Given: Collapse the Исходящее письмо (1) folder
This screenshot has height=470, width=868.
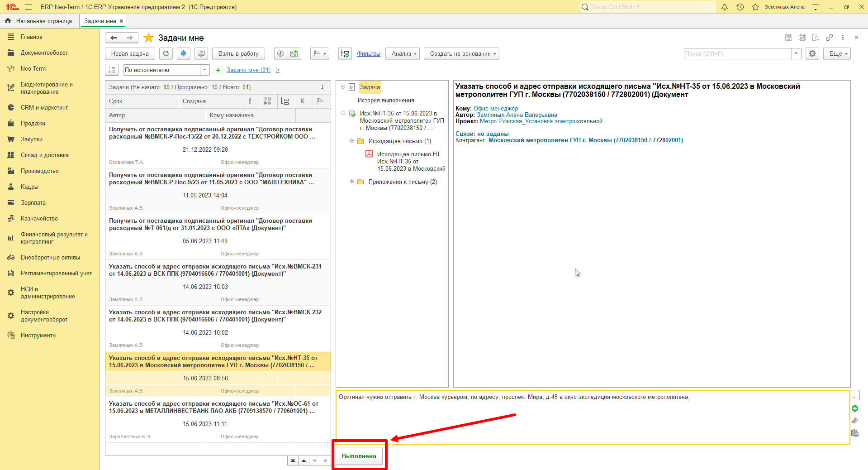Looking at the screenshot, I should coord(351,141).
